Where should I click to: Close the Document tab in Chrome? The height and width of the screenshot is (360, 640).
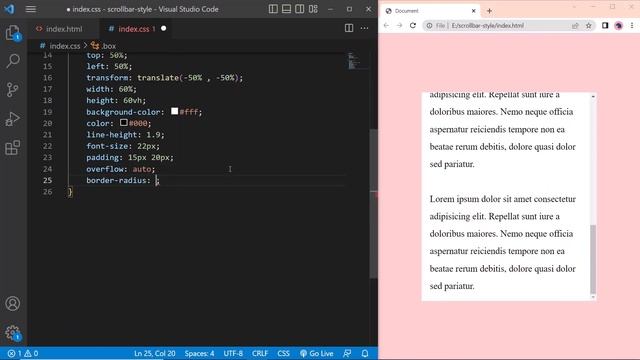click(x=473, y=11)
